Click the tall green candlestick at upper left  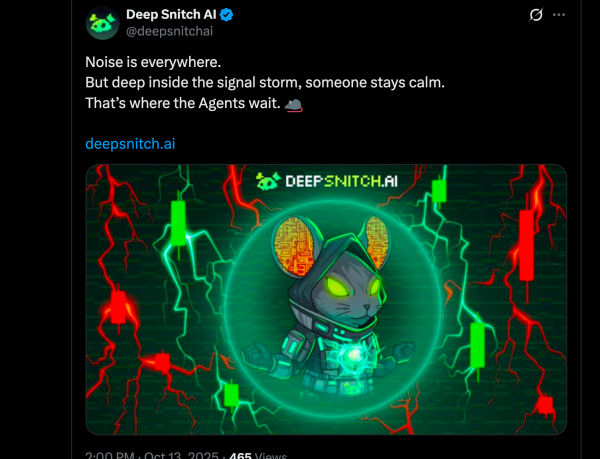(178, 226)
